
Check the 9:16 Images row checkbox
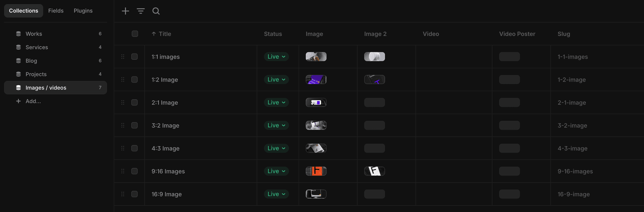click(134, 171)
